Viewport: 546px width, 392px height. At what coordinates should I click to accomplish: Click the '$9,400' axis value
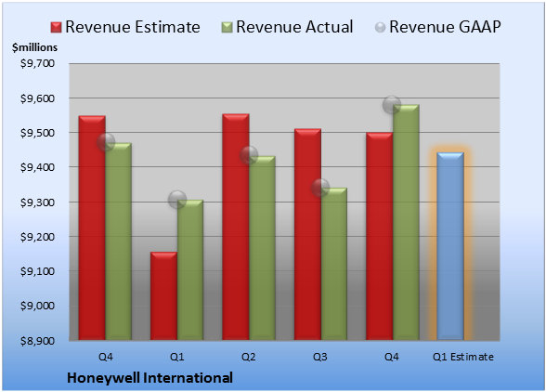tap(37, 167)
